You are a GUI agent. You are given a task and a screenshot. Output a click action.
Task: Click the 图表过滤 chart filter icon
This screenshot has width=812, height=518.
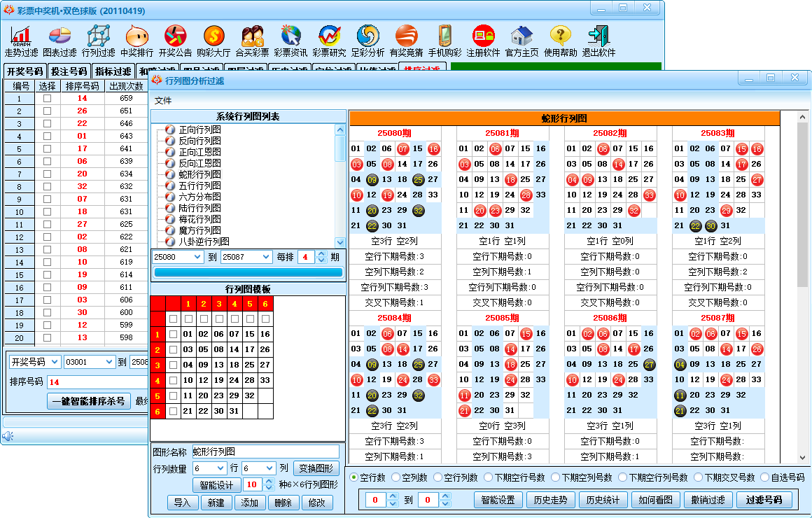tap(59, 41)
